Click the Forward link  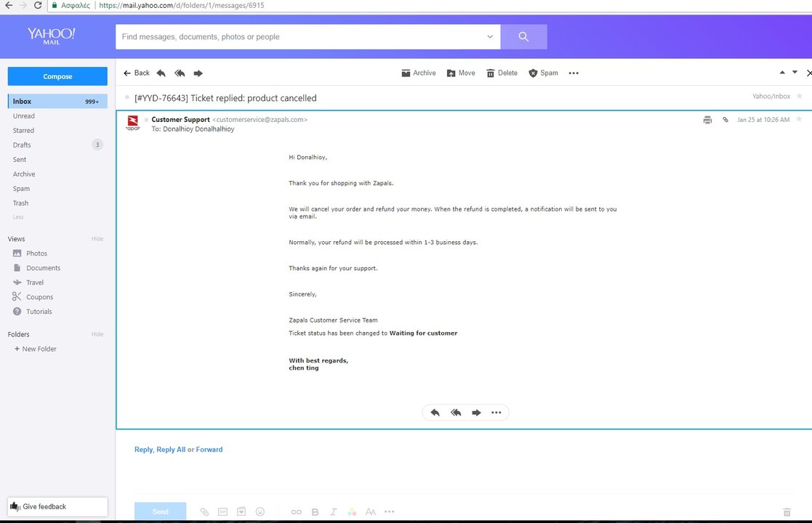[209, 450]
